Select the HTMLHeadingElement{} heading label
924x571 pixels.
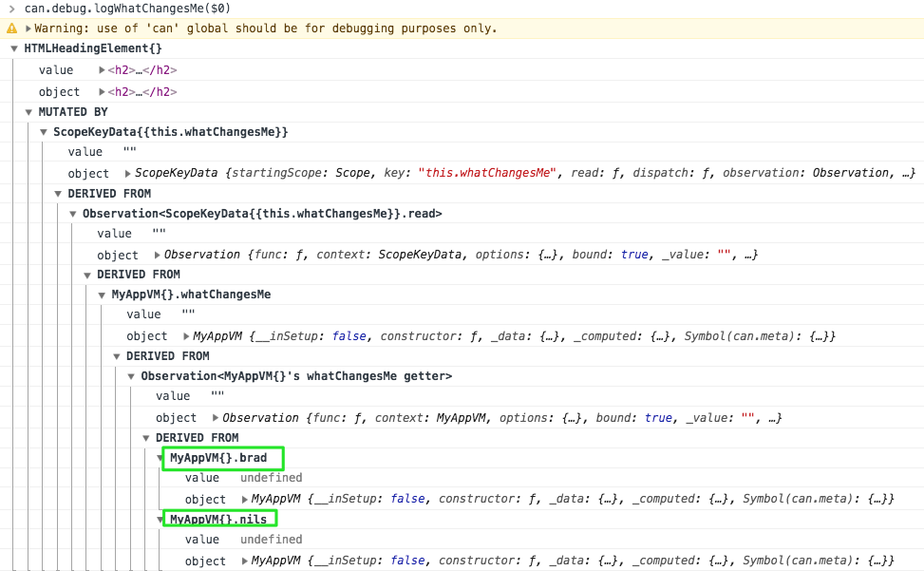[92, 48]
